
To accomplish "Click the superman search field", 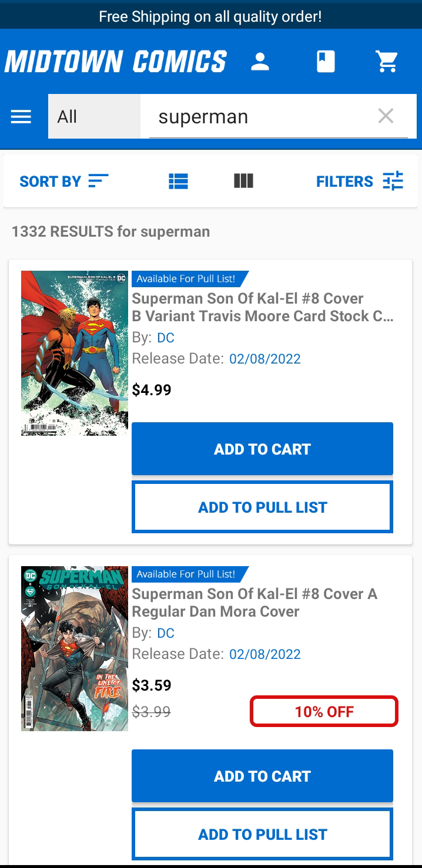I will [259, 116].
